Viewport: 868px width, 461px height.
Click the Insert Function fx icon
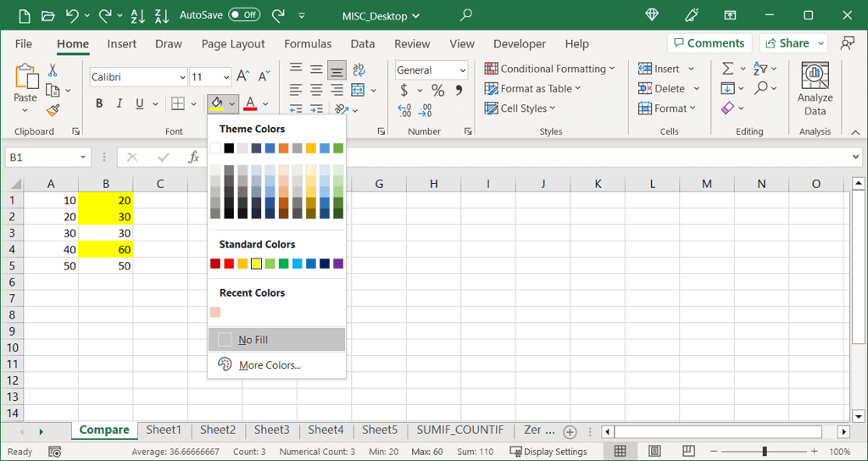(x=193, y=157)
